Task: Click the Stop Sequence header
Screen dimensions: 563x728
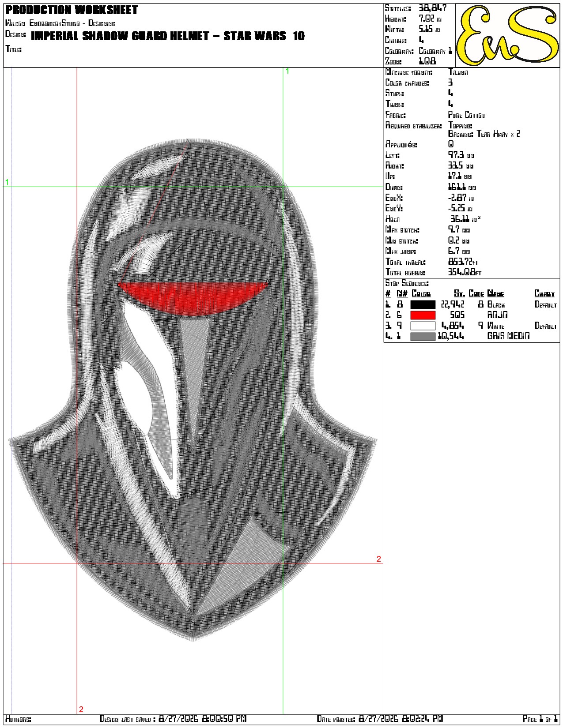Action: coord(407,283)
